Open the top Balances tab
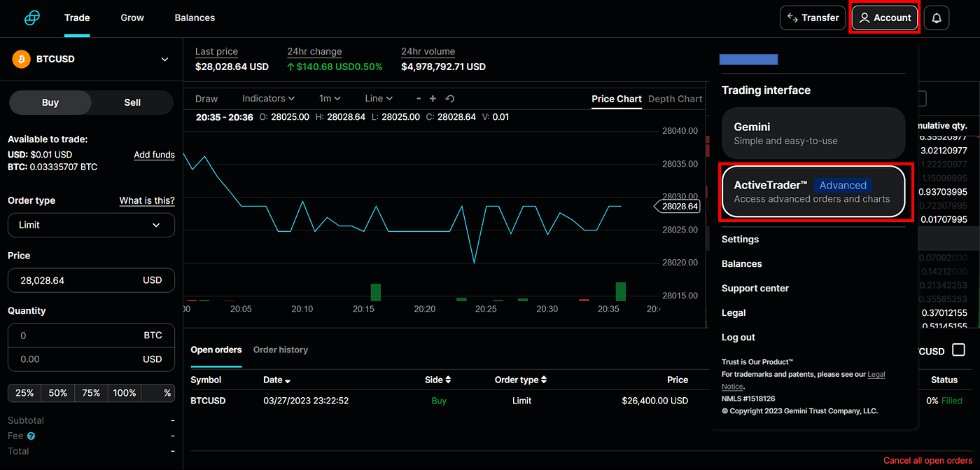The height and width of the screenshot is (470, 980). [195, 18]
